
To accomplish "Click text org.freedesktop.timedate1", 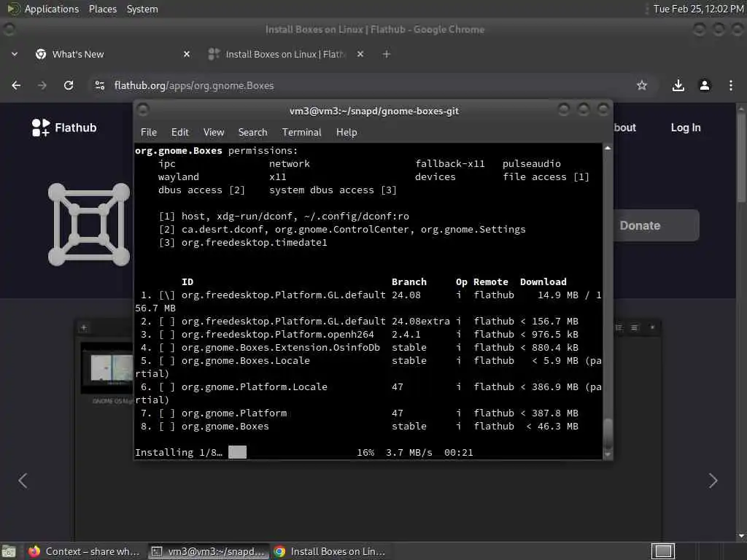I will coord(254,242).
